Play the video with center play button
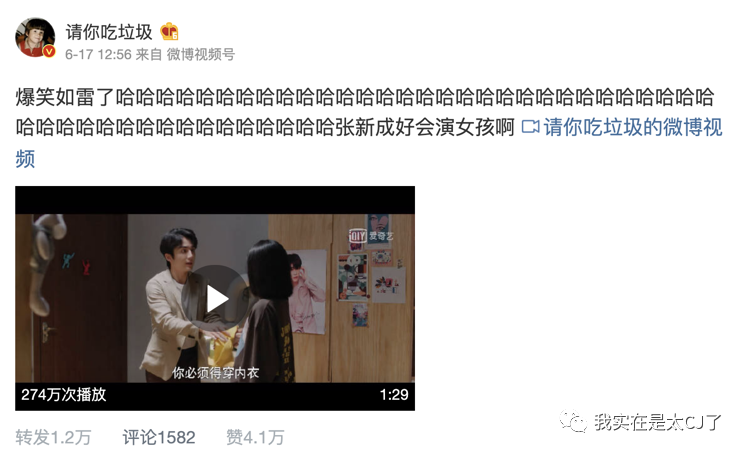 pyautogui.click(x=215, y=298)
